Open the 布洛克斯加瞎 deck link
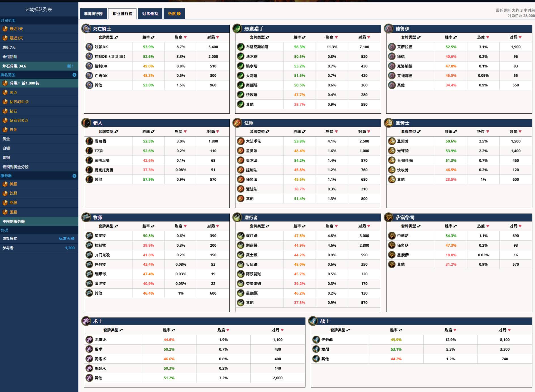 click(257, 47)
